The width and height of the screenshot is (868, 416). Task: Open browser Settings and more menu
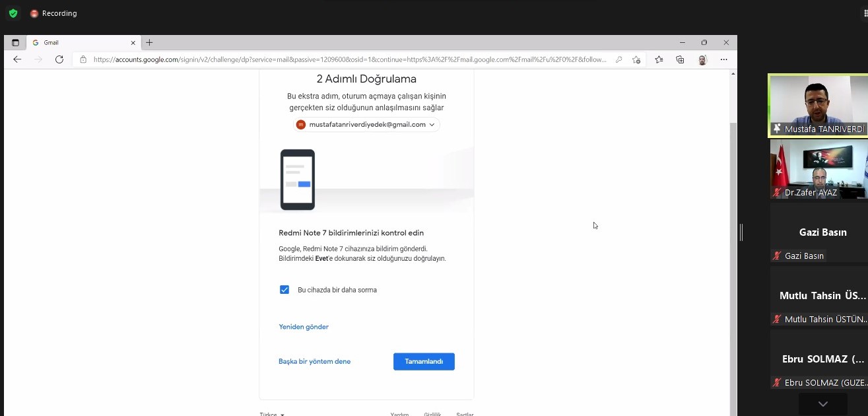tap(724, 59)
